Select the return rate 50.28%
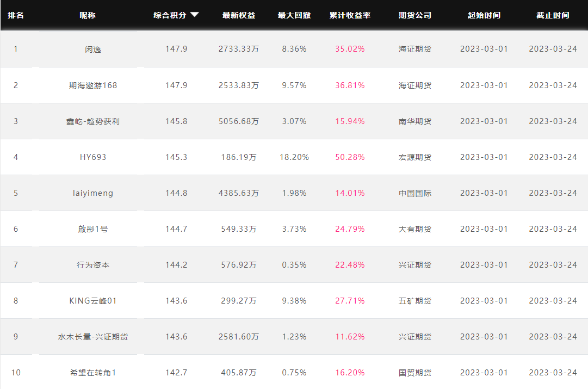 (x=350, y=157)
